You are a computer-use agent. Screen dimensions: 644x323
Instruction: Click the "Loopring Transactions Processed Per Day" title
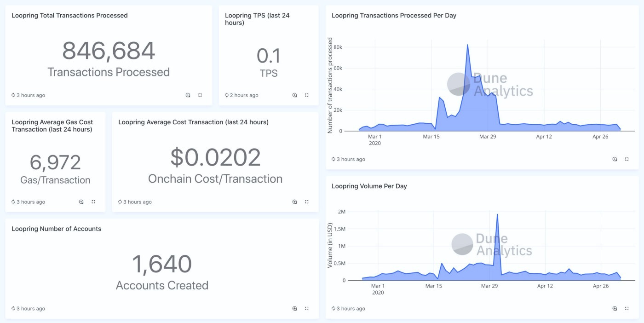[394, 16]
